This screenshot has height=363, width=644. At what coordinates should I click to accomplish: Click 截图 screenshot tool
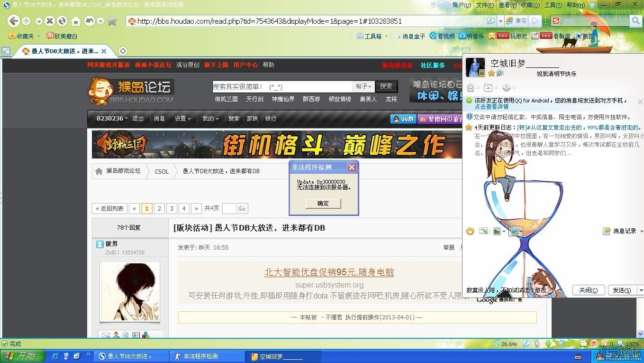coord(585,36)
